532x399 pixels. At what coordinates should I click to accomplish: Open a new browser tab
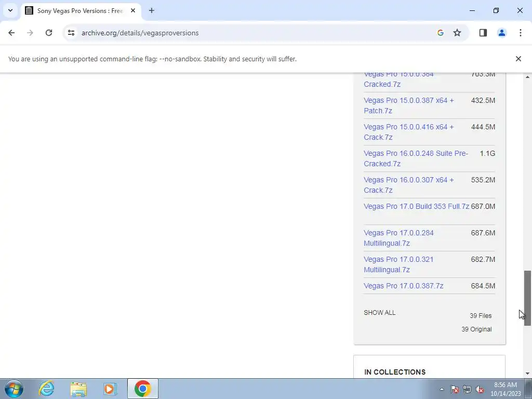[x=152, y=10]
